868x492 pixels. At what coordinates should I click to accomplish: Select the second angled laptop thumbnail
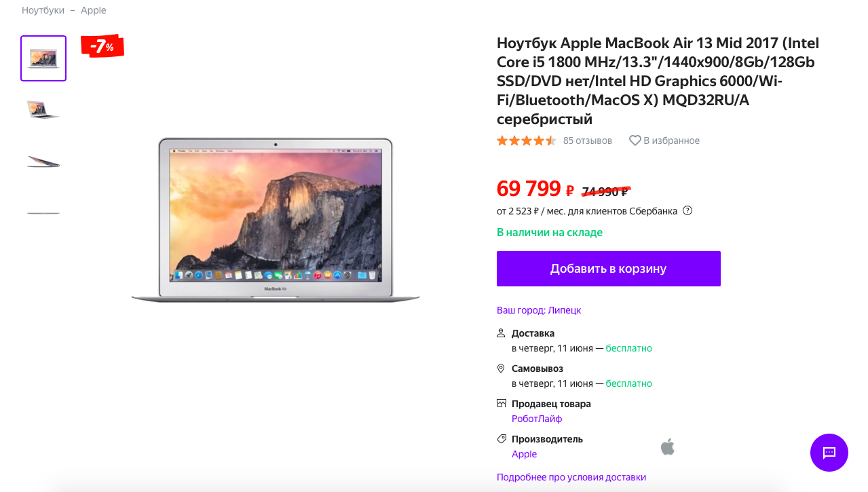click(43, 109)
